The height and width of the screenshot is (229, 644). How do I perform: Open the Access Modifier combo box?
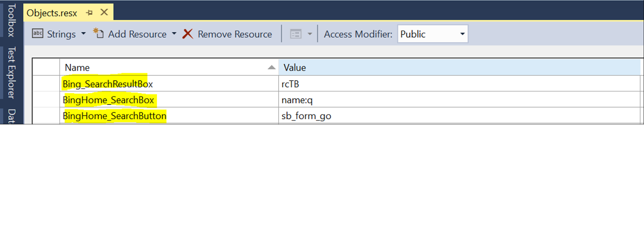click(x=462, y=34)
